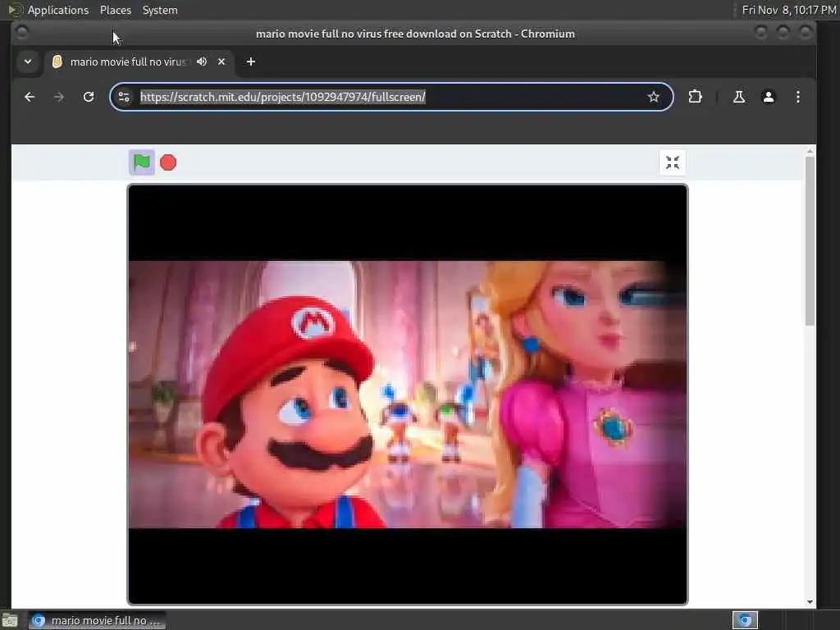Close the mario movie tab
Image resolution: width=840 pixels, height=630 pixels.
[x=221, y=62]
